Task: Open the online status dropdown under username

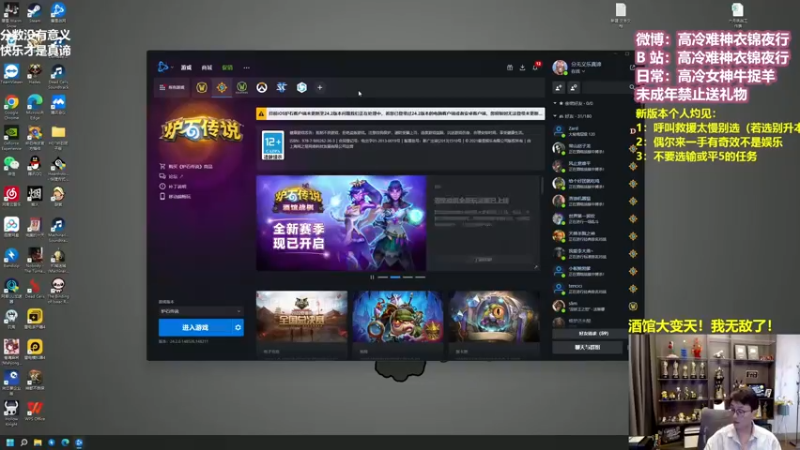Action: [x=578, y=71]
